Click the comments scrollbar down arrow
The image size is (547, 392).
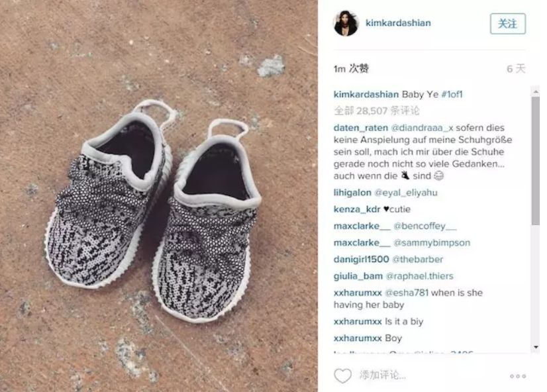pyautogui.click(x=536, y=347)
